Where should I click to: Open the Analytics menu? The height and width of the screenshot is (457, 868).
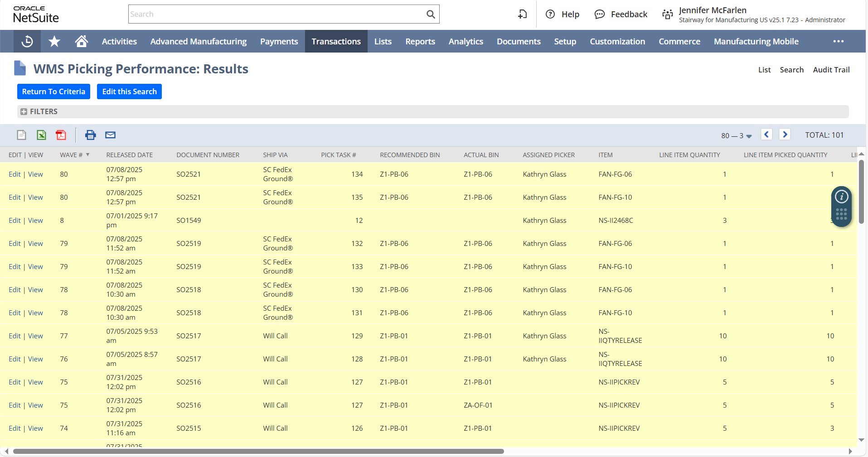click(466, 42)
